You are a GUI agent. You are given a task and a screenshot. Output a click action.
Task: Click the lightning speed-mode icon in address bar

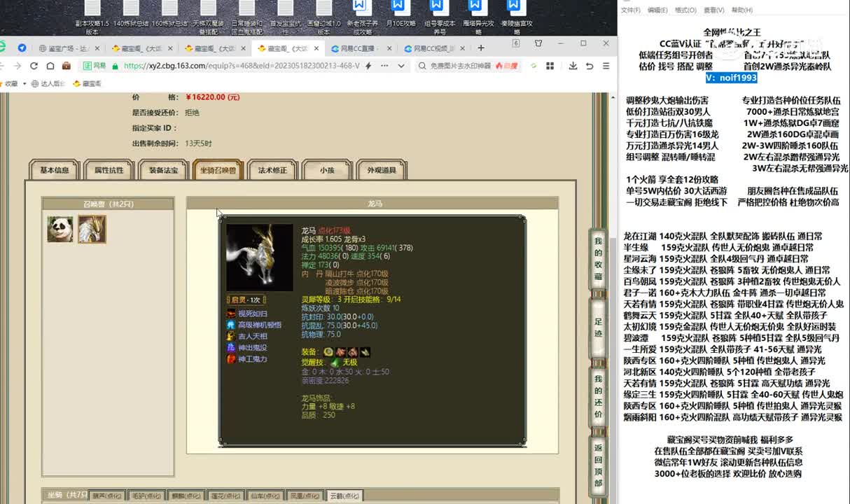370,66
